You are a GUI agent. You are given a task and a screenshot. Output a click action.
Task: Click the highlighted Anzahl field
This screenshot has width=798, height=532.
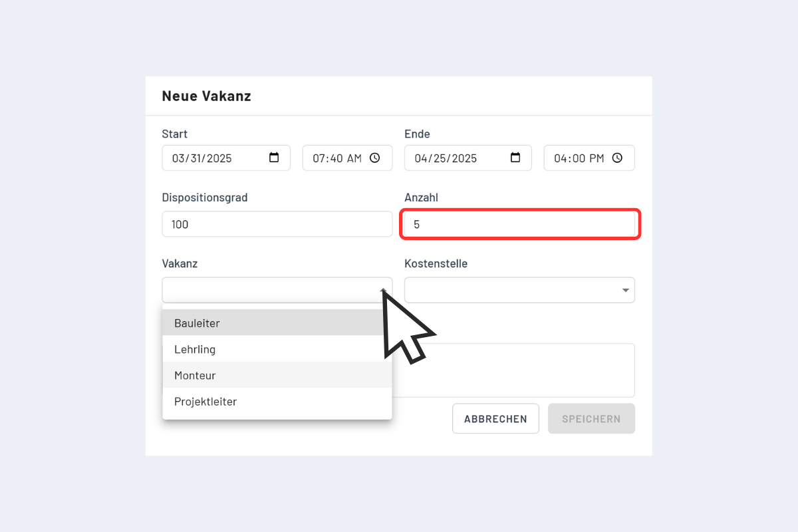tap(519, 224)
